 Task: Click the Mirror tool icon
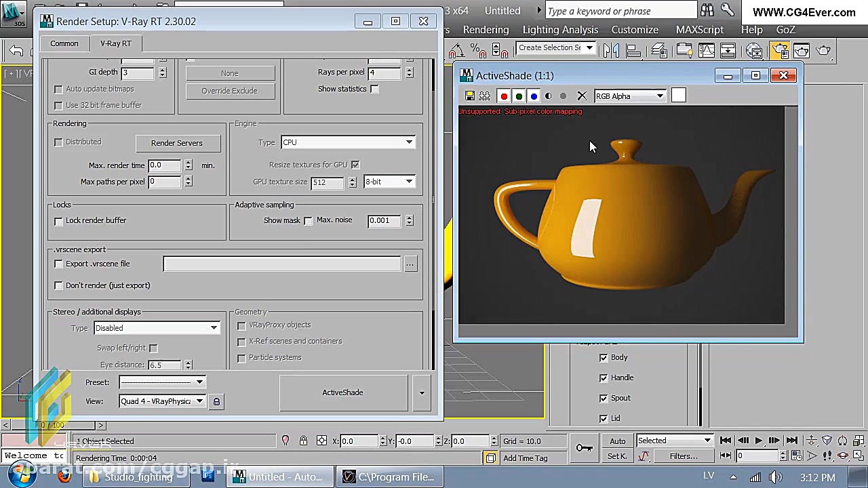point(612,51)
